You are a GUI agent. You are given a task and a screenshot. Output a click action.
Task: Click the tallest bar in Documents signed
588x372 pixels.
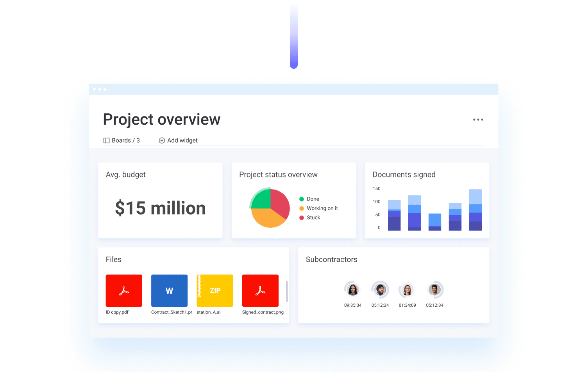(x=475, y=210)
